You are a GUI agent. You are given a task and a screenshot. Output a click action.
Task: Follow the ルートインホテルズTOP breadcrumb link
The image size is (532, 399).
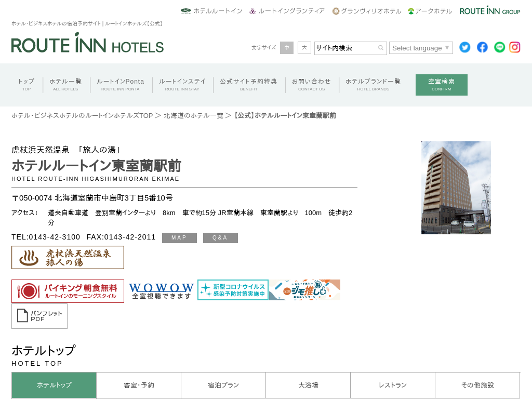click(82, 116)
